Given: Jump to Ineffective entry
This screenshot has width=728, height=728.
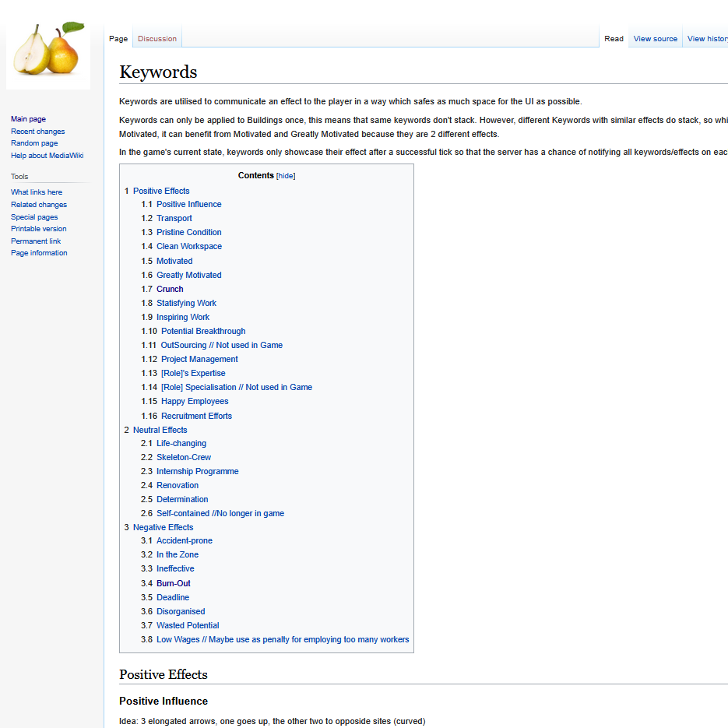Looking at the screenshot, I should [x=175, y=568].
